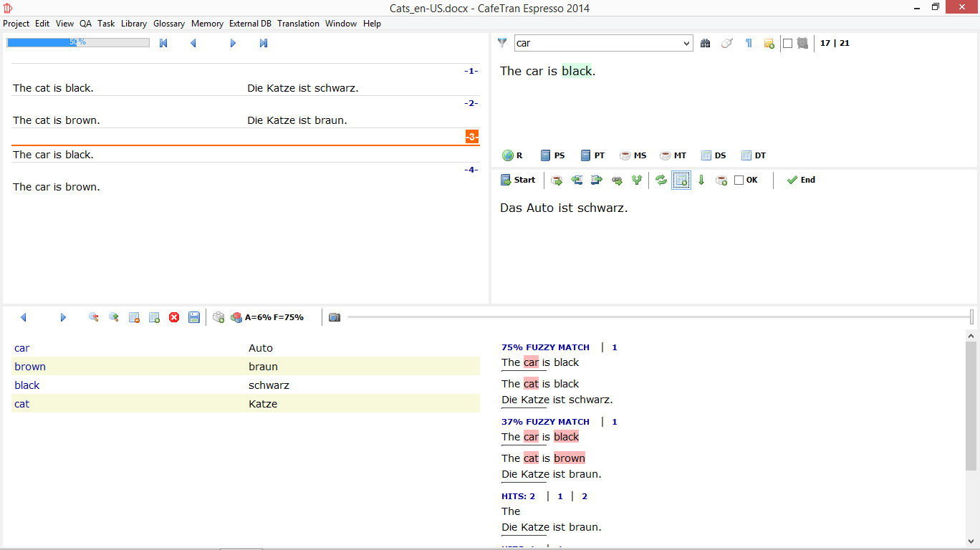Toggle the pilcrow paragraph marks icon

749,43
